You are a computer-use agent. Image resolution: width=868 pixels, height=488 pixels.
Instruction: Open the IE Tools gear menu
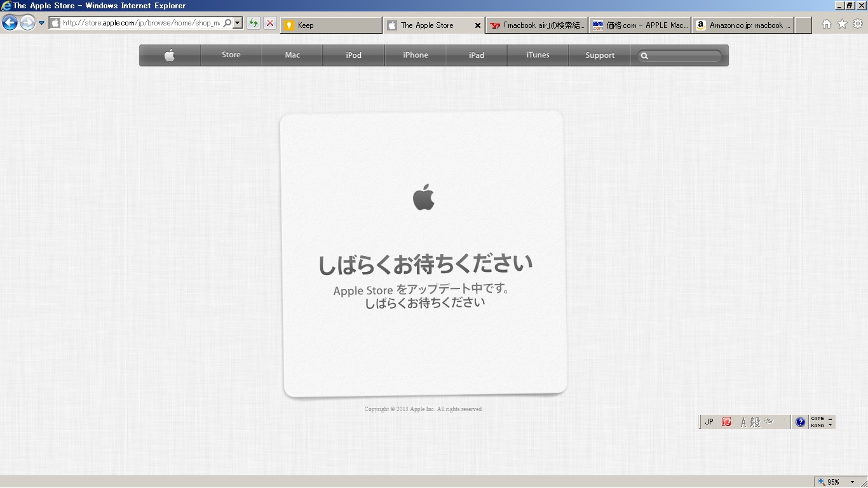[x=858, y=24]
